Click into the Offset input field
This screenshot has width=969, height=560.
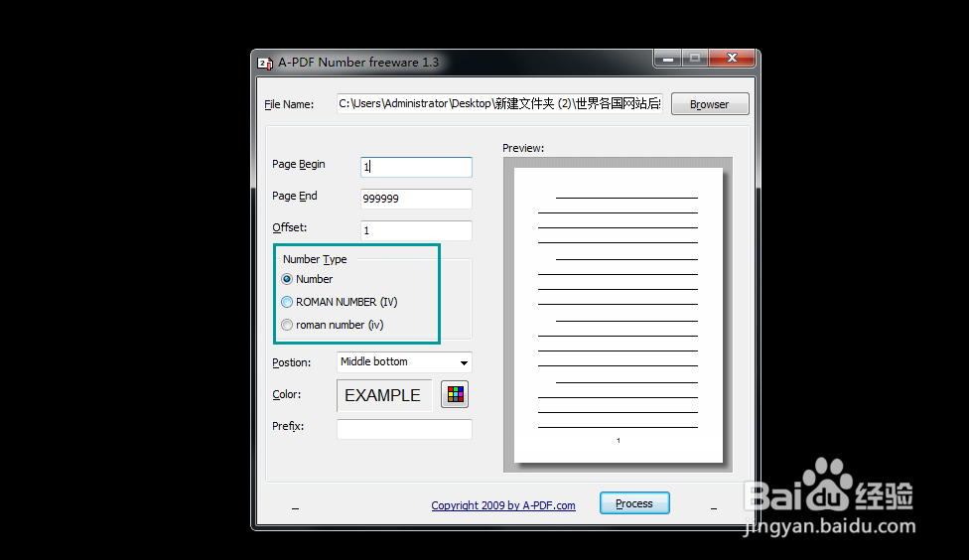click(x=417, y=230)
